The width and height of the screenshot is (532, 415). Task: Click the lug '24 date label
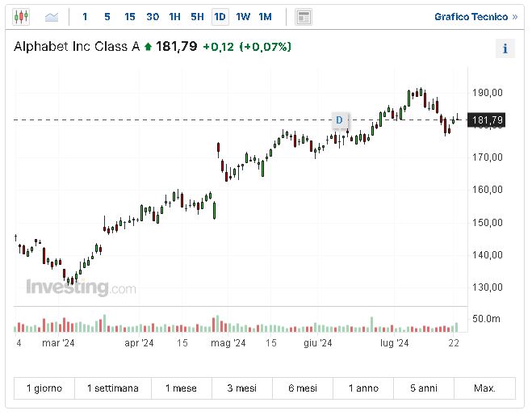[394, 343]
